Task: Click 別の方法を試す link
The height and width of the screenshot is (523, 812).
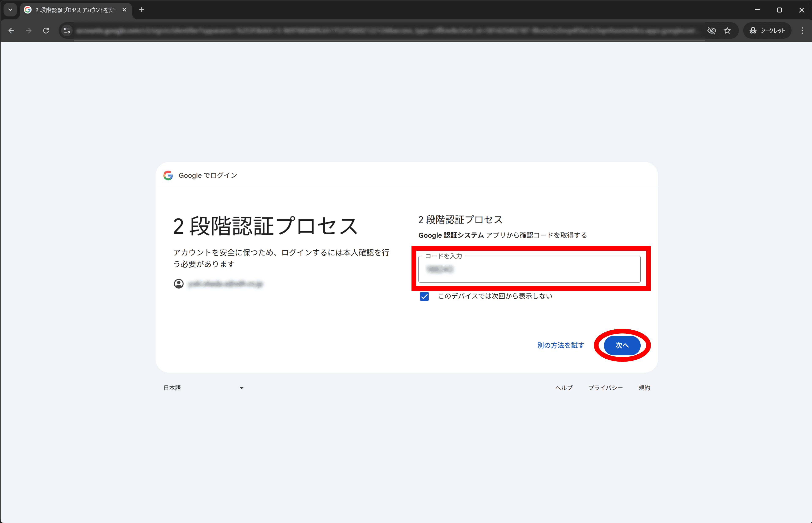Action: (x=560, y=345)
